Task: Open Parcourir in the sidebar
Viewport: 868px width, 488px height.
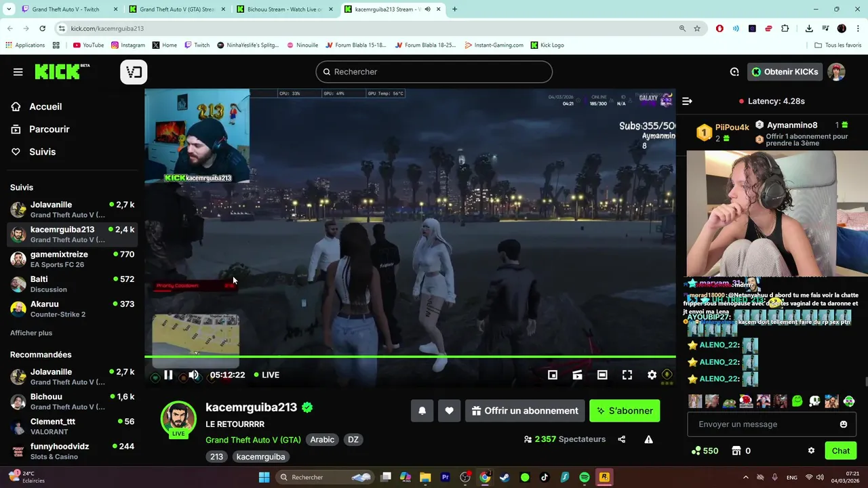Action: pos(41,129)
